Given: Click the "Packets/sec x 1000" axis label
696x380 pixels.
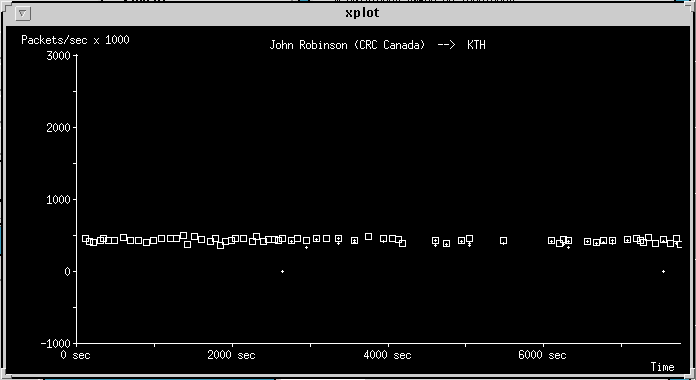Looking at the screenshot, I should (x=75, y=40).
